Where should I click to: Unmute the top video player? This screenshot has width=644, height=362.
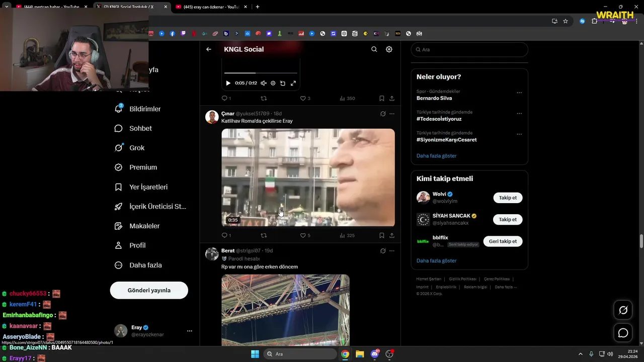pyautogui.click(x=264, y=83)
